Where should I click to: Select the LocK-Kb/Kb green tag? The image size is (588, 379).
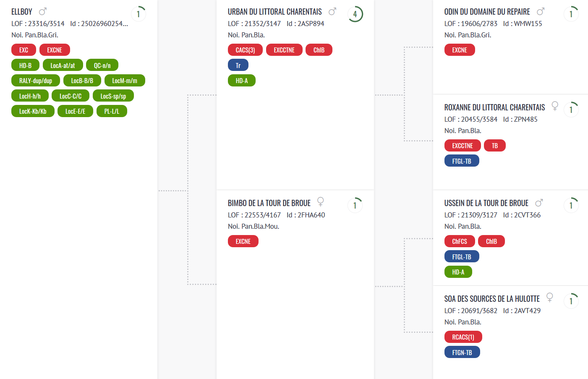(33, 111)
